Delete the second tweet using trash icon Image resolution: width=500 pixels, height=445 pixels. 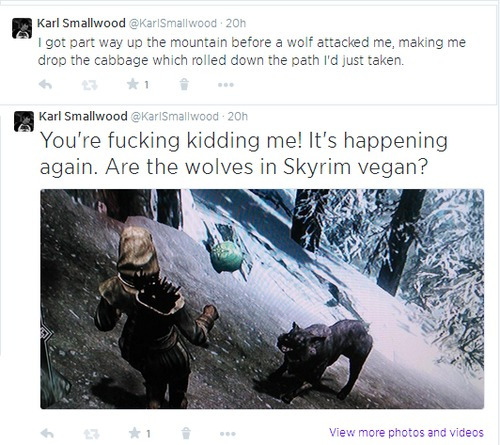point(186,433)
